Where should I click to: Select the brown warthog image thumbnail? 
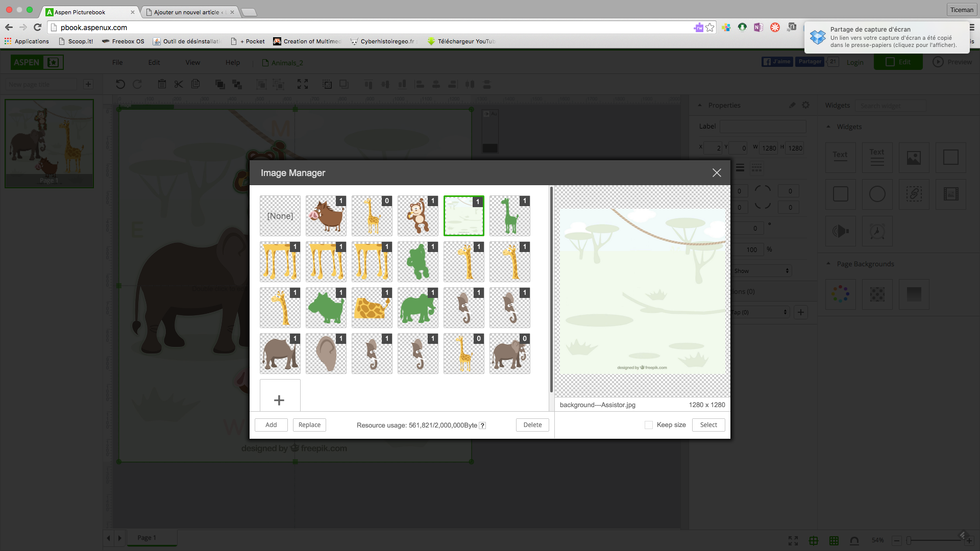click(x=326, y=216)
